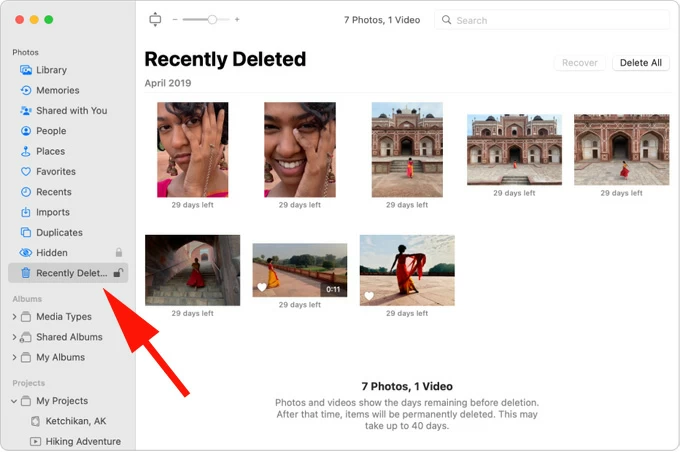Image resolution: width=680 pixels, height=452 pixels.
Task: Click the aspect ratio toggle icon in toolbar
Action: [154, 19]
